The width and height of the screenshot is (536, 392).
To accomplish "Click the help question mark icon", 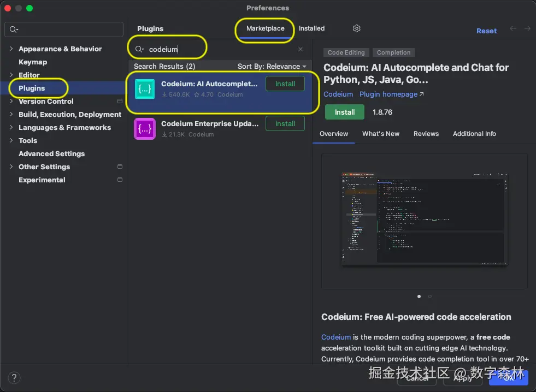I will click(14, 377).
